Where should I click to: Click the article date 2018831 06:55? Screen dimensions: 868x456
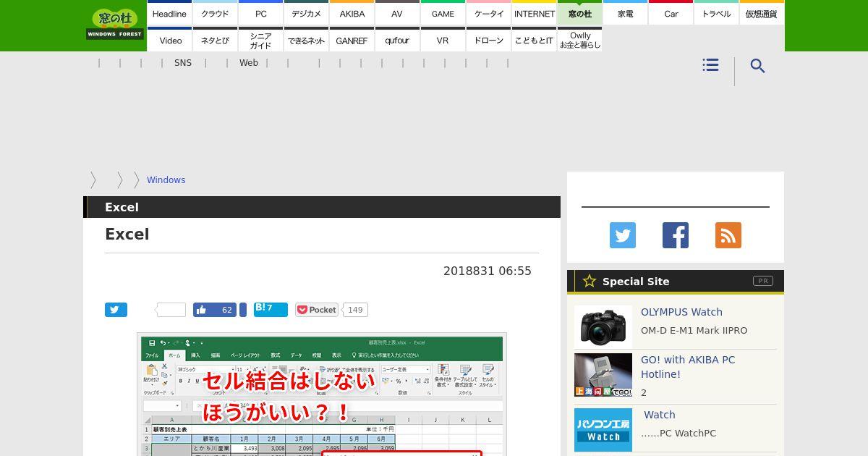(x=488, y=271)
